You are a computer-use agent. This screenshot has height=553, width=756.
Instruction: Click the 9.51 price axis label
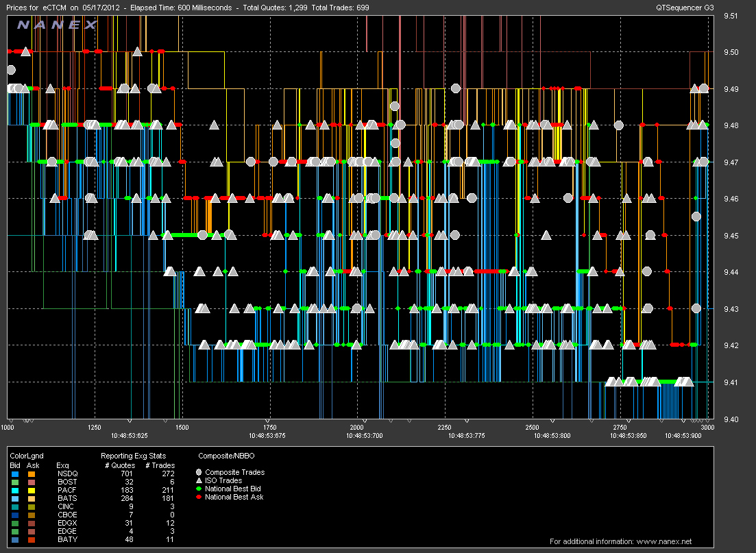(731, 16)
